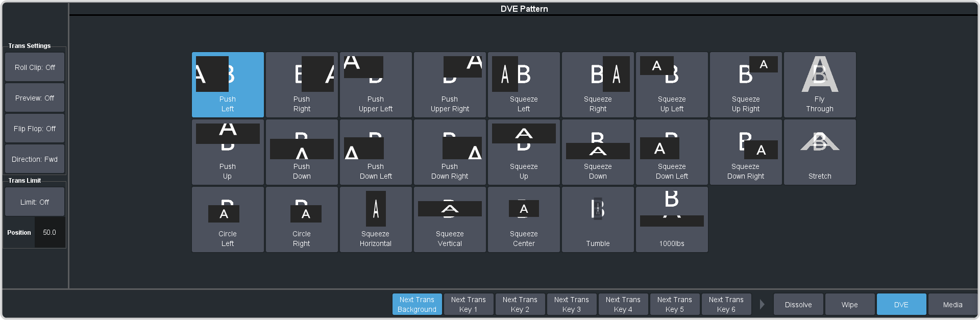Screen dimensions: 980x320
Task: Toggle Next Trans Key 1
Action: [469, 305]
